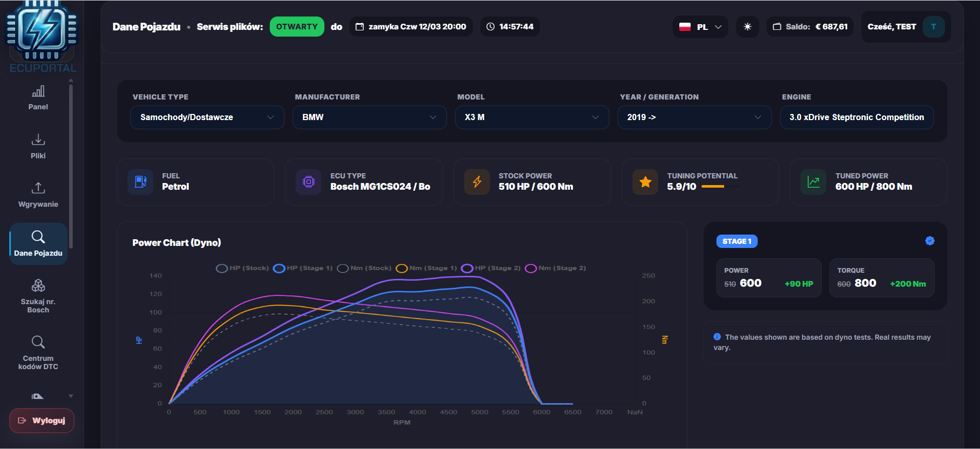The height and width of the screenshot is (449, 980).
Task: Click the user avatar T icon
Action: pyautogui.click(x=933, y=27)
